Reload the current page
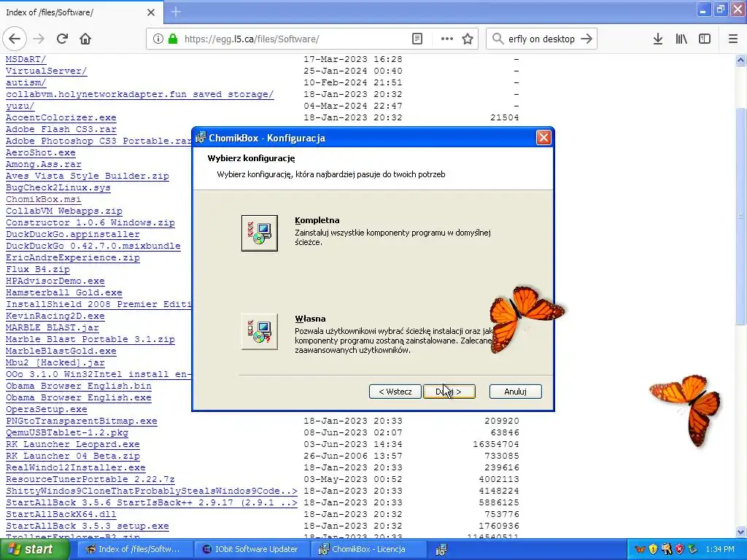 (63, 39)
